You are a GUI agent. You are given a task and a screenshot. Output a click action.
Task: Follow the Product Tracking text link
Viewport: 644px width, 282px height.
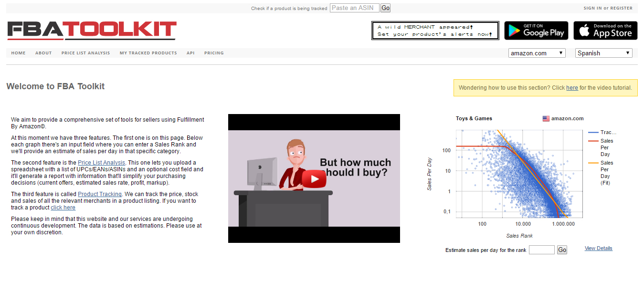(100, 194)
